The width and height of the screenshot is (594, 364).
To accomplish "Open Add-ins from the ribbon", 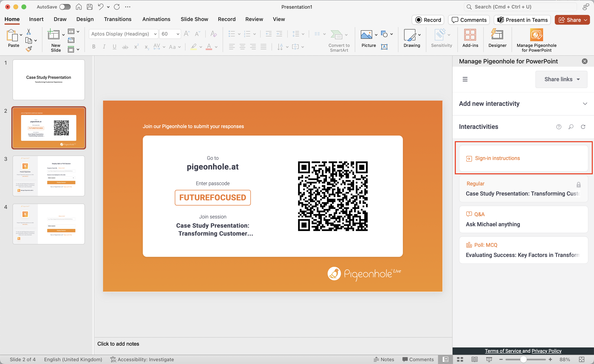I will [x=470, y=38].
